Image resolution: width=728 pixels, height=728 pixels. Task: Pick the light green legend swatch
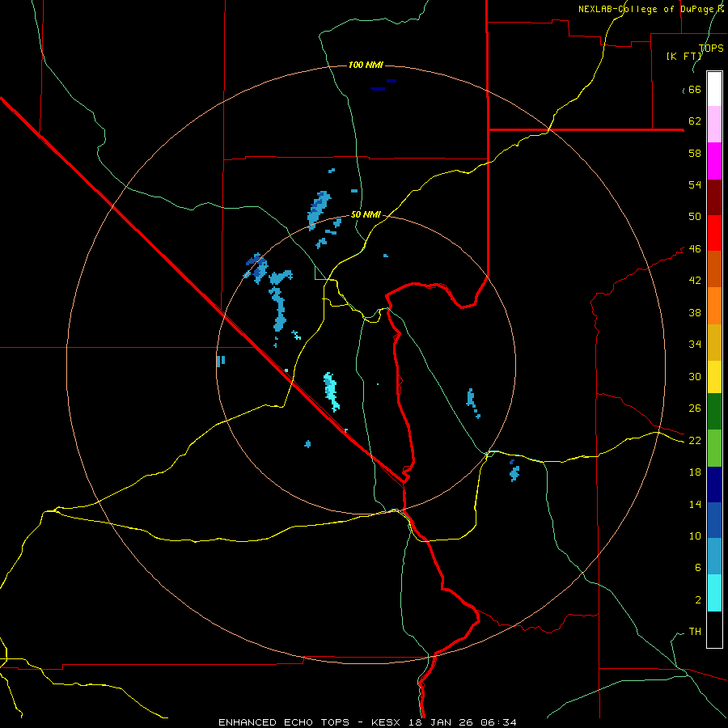pyautogui.click(x=714, y=448)
